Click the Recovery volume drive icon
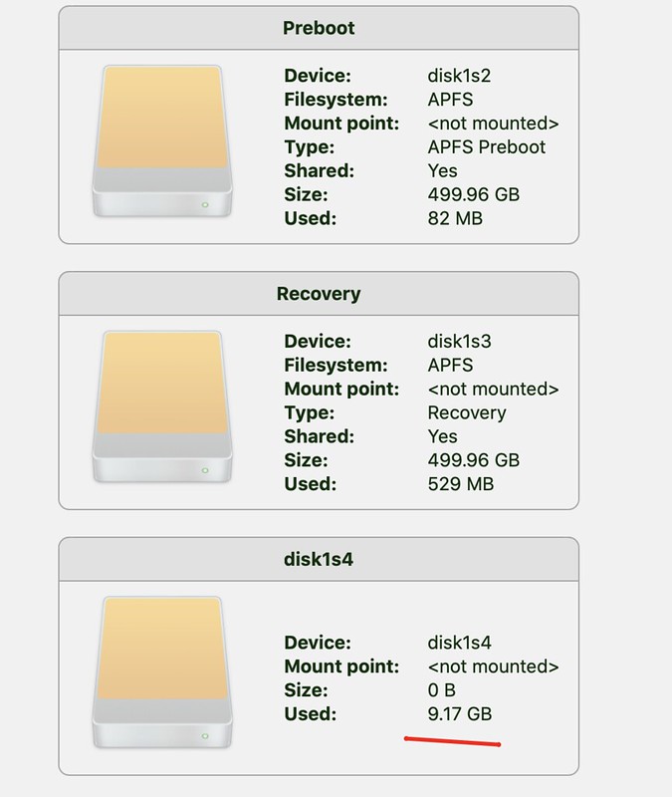672x797 pixels. (162, 406)
